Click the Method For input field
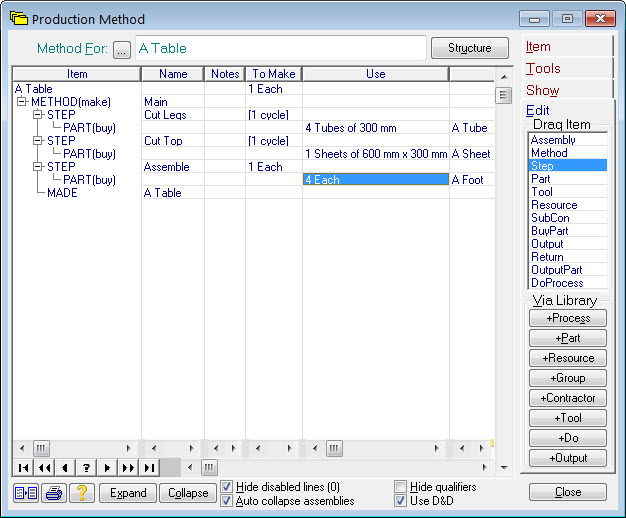626x518 pixels. pyautogui.click(x=281, y=48)
